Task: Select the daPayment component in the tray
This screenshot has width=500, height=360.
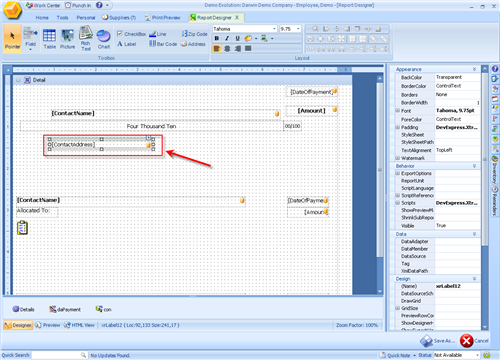Action: point(65,309)
